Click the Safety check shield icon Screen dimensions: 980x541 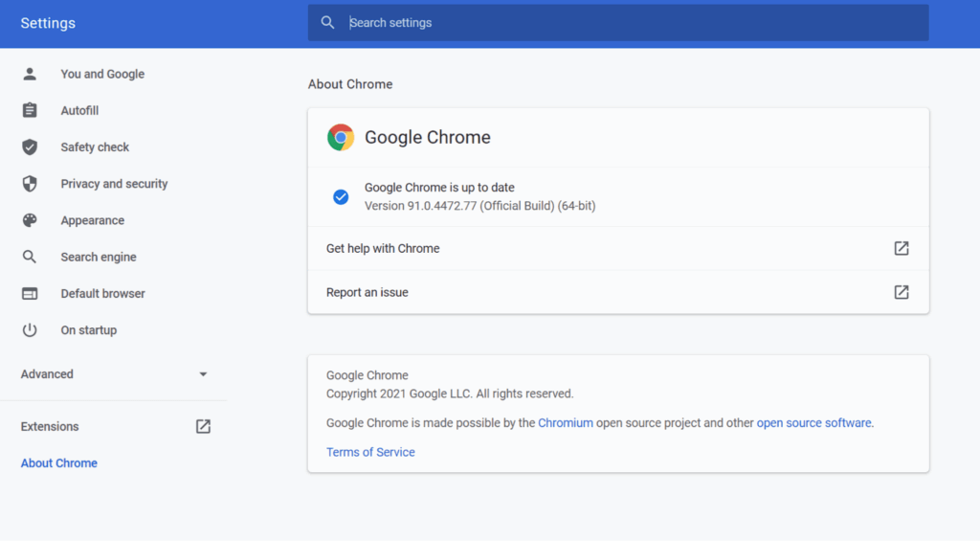pyautogui.click(x=30, y=147)
